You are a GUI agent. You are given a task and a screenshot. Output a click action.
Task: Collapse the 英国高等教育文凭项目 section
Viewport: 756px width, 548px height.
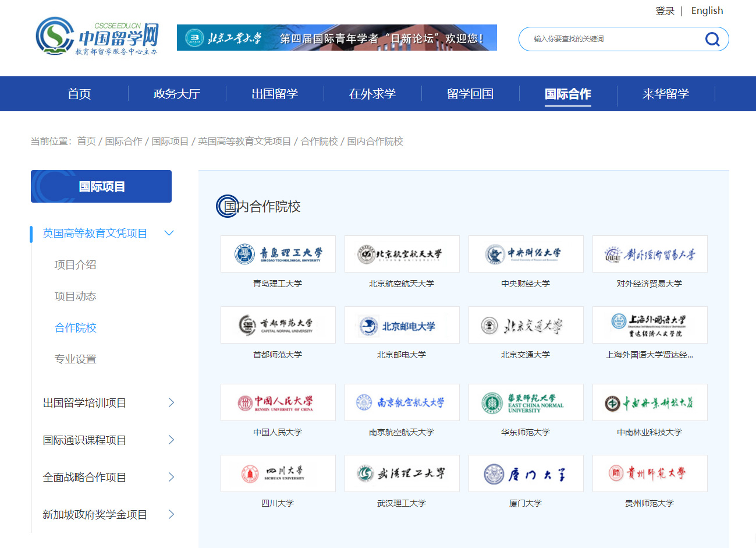pos(169,234)
